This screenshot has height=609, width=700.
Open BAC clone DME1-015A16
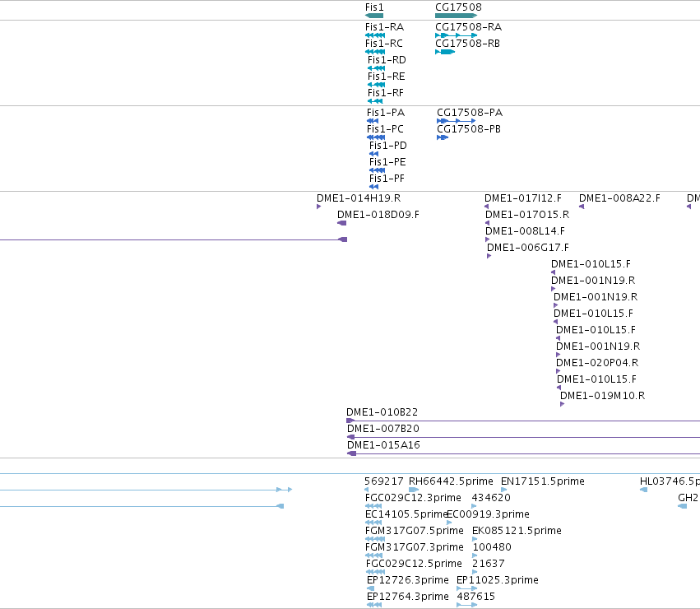383,445
